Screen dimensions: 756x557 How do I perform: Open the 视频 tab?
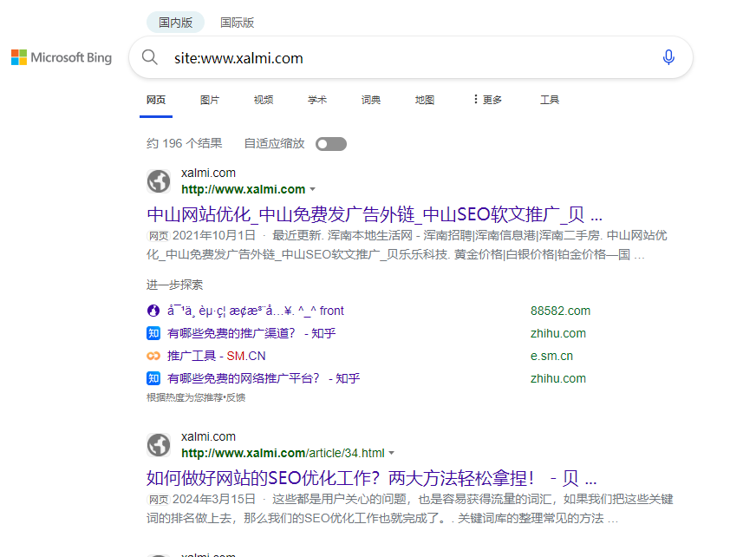[264, 100]
